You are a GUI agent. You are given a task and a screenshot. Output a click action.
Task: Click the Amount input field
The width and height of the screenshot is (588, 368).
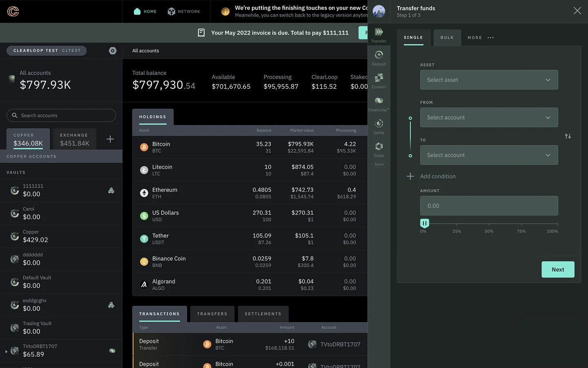(x=489, y=206)
